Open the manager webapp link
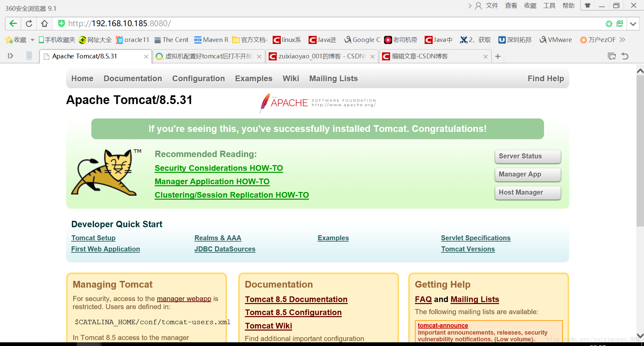The image size is (644, 346). click(184, 299)
